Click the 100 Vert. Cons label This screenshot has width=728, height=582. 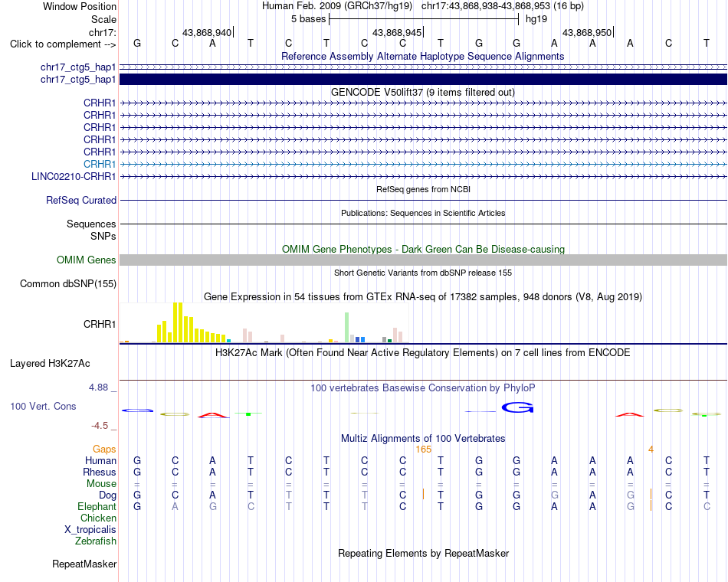point(43,406)
